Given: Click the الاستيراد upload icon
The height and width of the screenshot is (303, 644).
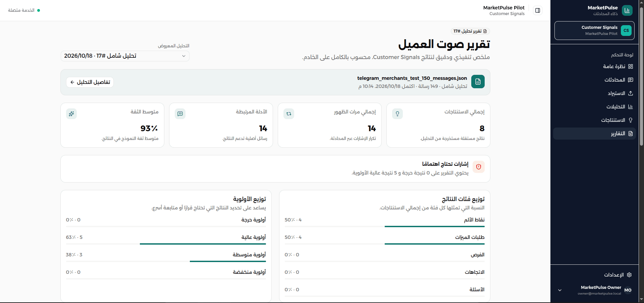Looking at the screenshot, I should pyautogui.click(x=631, y=93).
